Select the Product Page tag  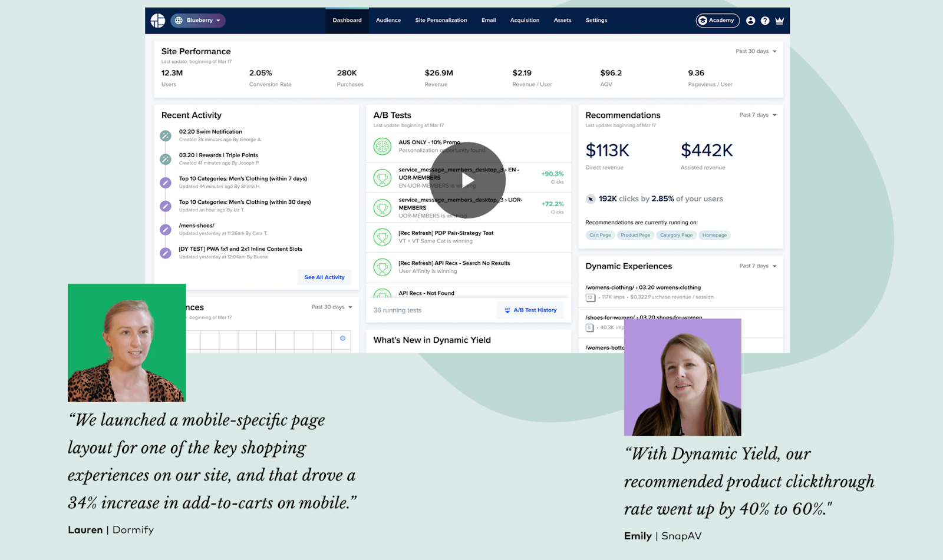pos(635,235)
